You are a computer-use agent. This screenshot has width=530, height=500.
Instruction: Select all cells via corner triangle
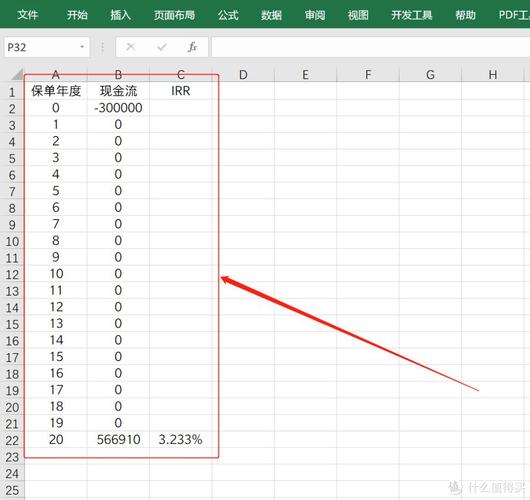coord(17,74)
